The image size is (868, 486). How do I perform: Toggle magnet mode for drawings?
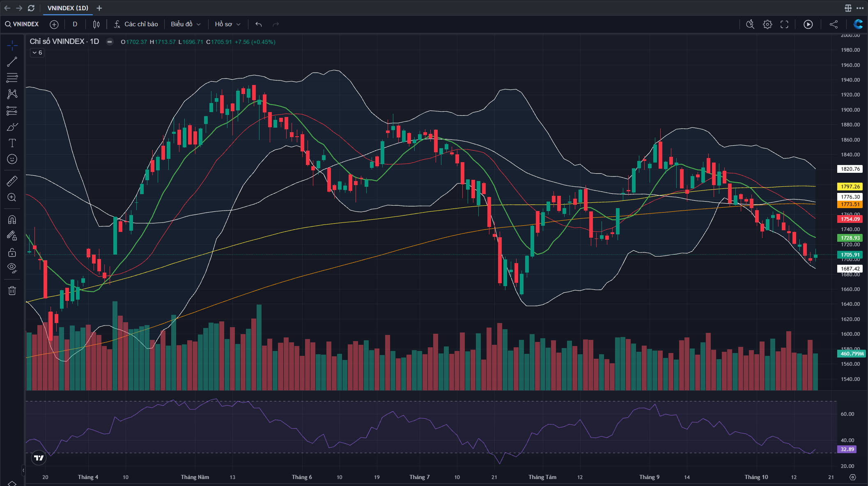click(x=12, y=220)
